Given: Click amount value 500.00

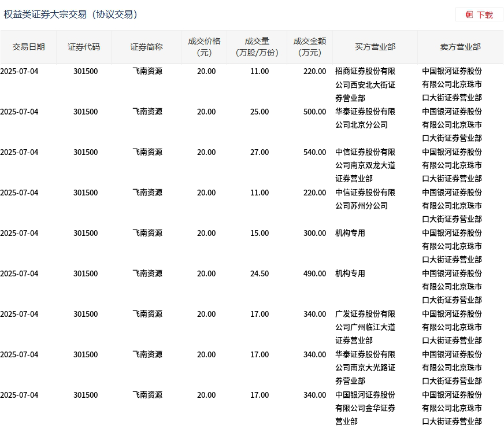Looking at the screenshot, I should point(314,112).
